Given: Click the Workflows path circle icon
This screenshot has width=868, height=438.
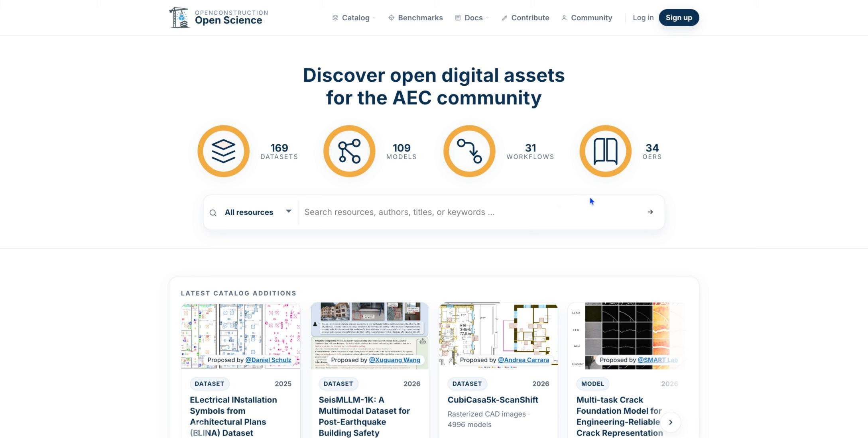Looking at the screenshot, I should point(469,151).
